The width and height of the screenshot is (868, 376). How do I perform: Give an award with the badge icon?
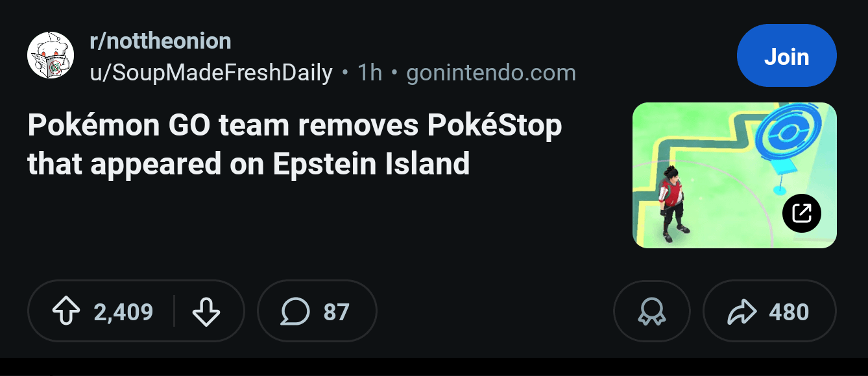click(x=651, y=312)
